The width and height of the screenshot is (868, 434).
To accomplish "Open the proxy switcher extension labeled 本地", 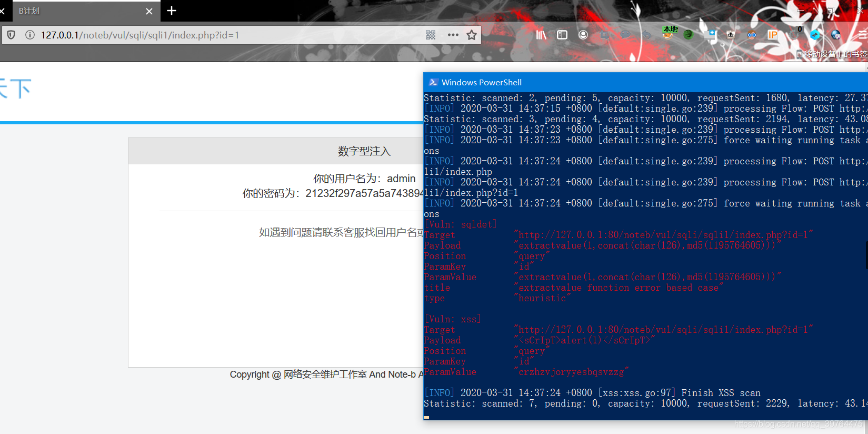I will pyautogui.click(x=670, y=33).
